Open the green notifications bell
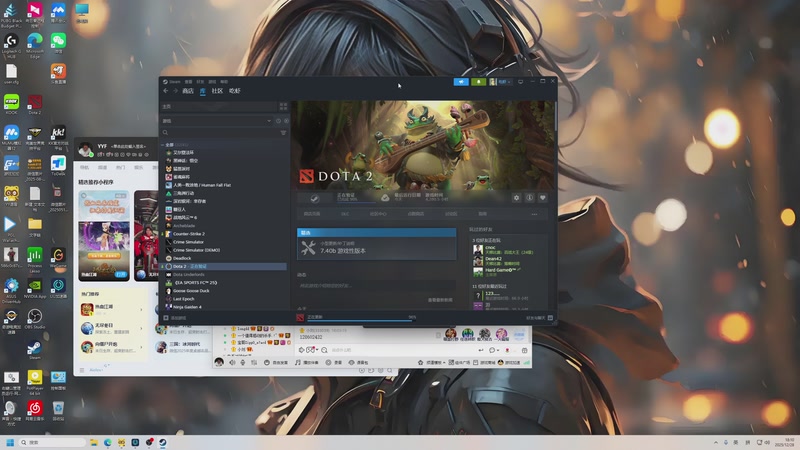800x450 pixels. point(479,82)
